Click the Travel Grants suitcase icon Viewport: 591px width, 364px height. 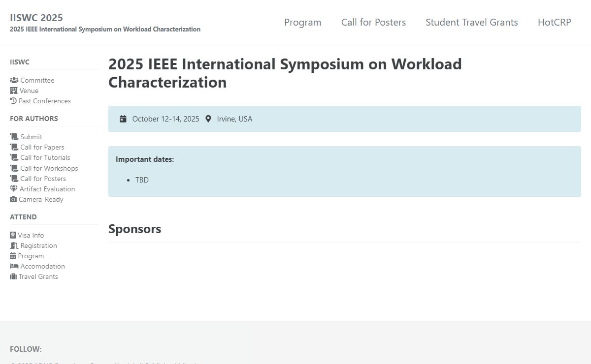click(13, 276)
